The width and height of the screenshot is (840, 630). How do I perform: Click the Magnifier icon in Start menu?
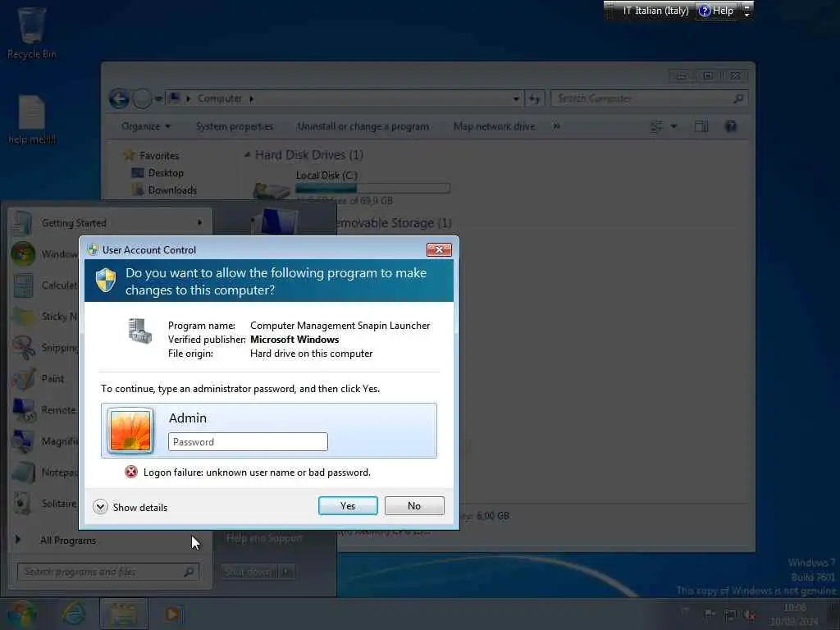tap(23, 441)
